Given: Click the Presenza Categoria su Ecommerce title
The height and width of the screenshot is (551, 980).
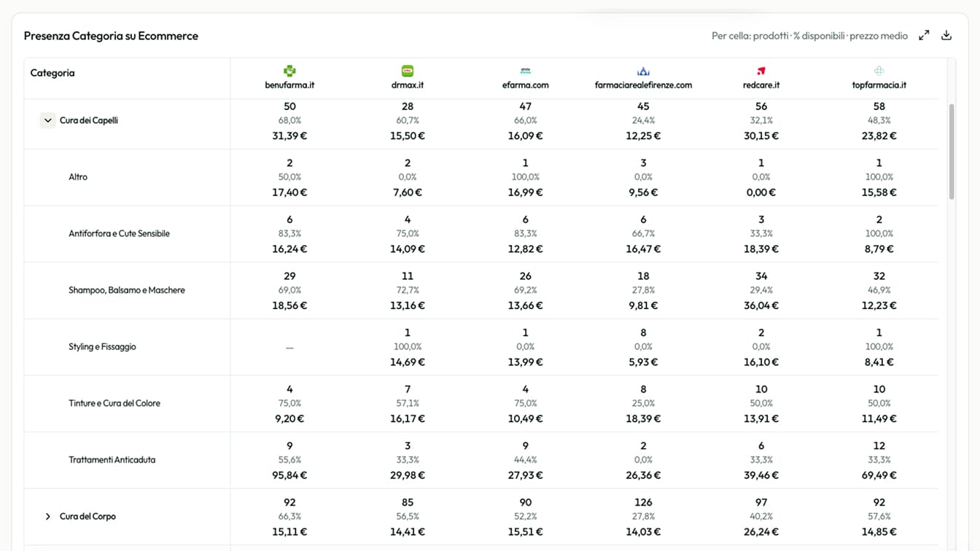Looking at the screenshot, I should (x=111, y=36).
